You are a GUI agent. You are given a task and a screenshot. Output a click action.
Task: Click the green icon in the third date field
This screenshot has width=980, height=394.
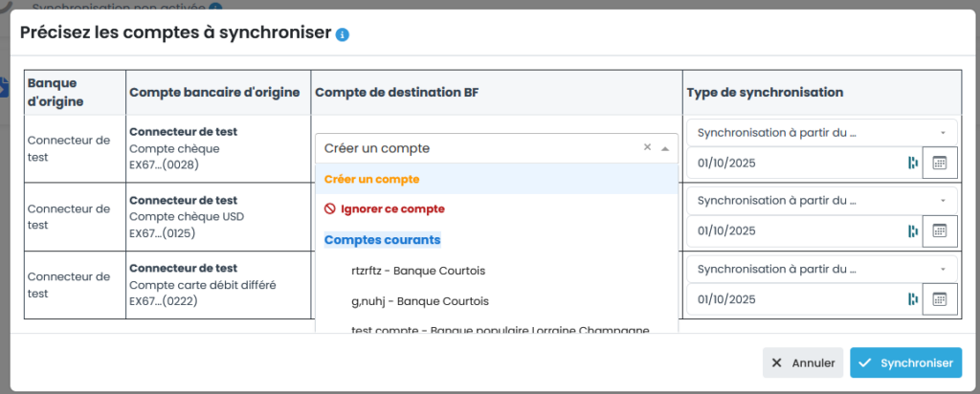click(x=912, y=298)
